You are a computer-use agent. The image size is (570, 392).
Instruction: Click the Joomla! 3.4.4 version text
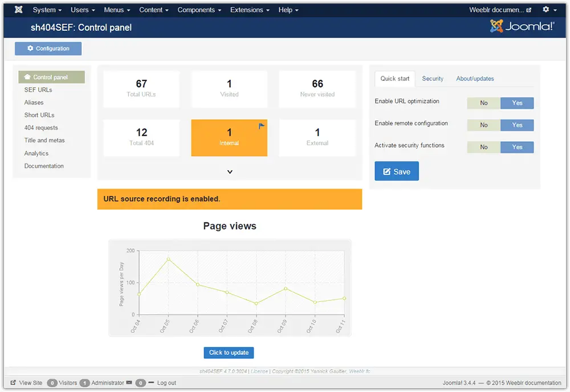click(459, 382)
